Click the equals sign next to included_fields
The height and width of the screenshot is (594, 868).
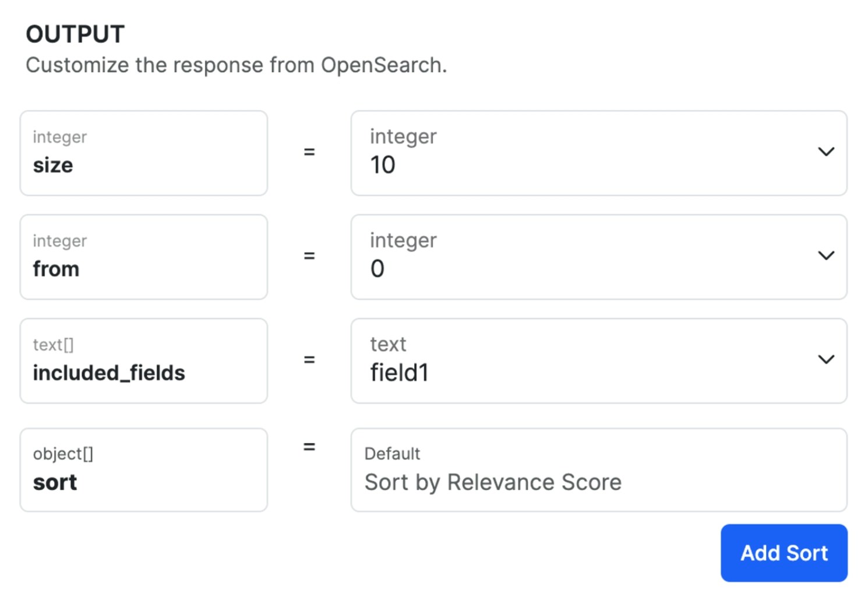tap(309, 359)
